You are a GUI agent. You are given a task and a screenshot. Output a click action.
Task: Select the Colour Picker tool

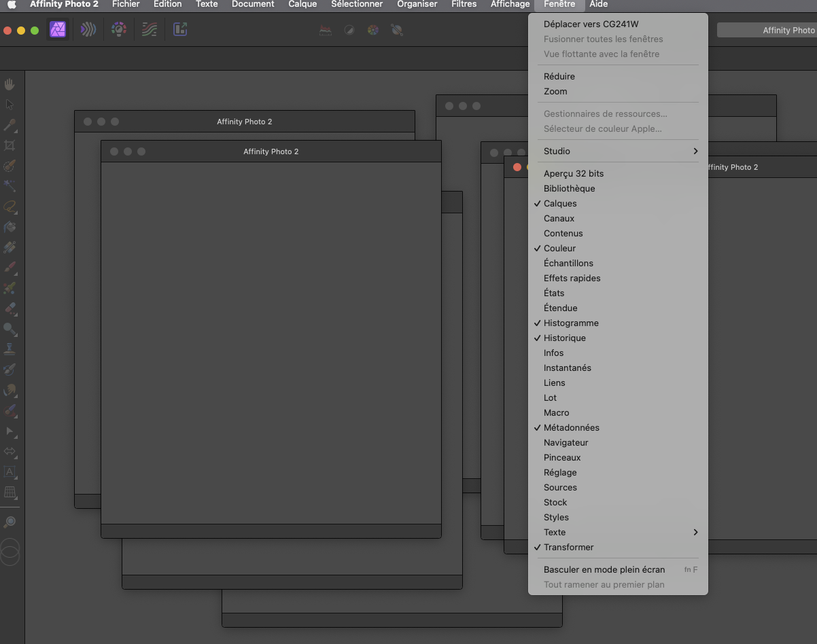click(10, 125)
